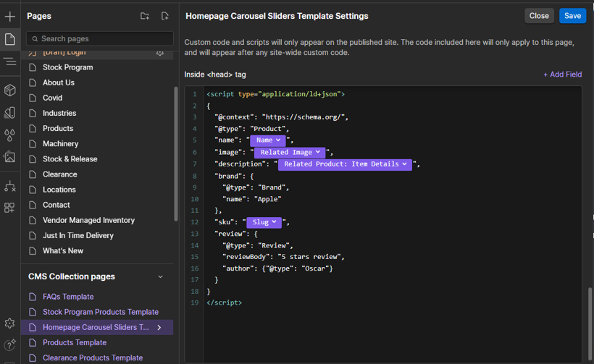The height and width of the screenshot is (364, 594).
Task: Click the page icon beside Products Template
Action: 33,342
